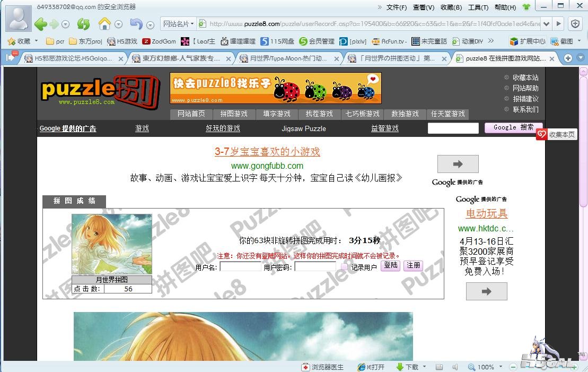Open the AcFun.tv bookmark
The width and height of the screenshot is (588, 372).
click(389, 41)
